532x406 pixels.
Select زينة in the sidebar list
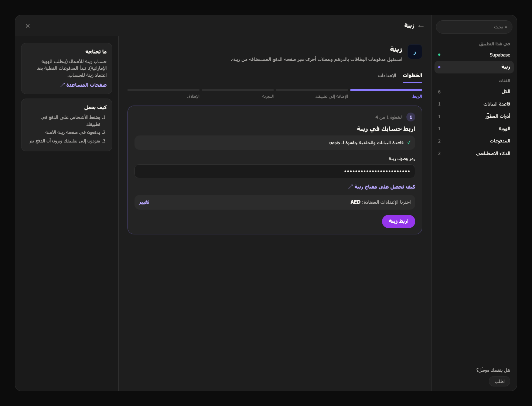coord(474,67)
